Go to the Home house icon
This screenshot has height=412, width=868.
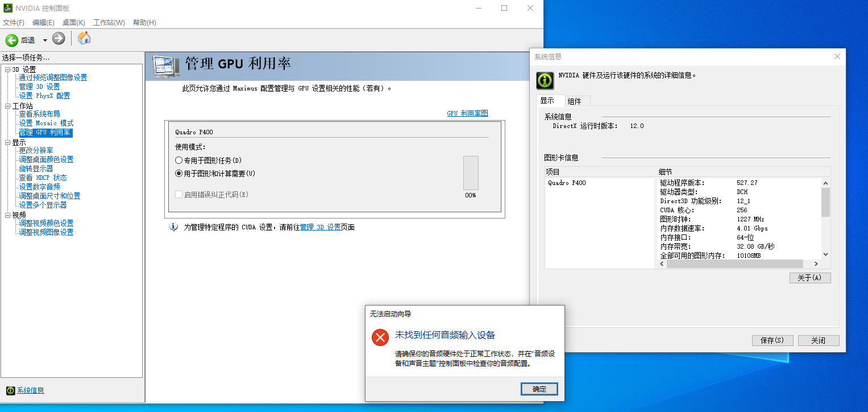coord(84,38)
